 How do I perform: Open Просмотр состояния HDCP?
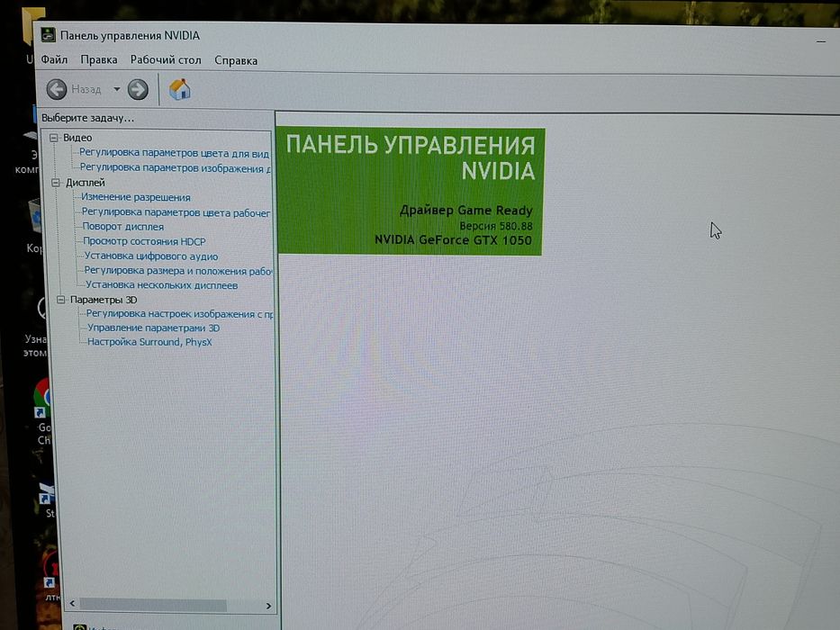click(x=144, y=241)
